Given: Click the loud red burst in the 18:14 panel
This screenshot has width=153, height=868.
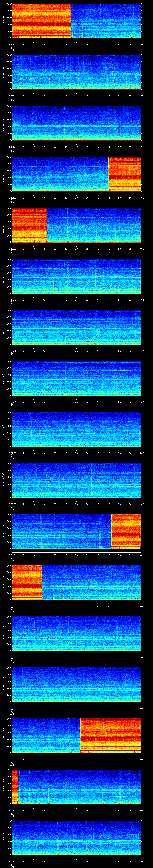Looking at the screenshot, I should click(41, 21).
